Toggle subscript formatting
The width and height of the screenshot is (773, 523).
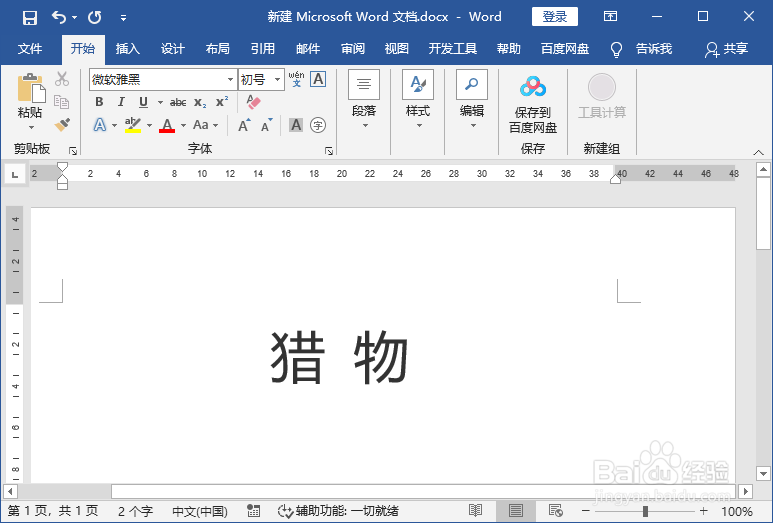coord(200,103)
